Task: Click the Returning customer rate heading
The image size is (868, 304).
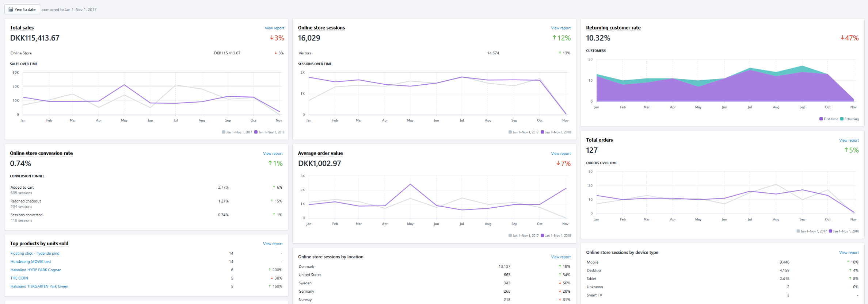Action: point(613,28)
